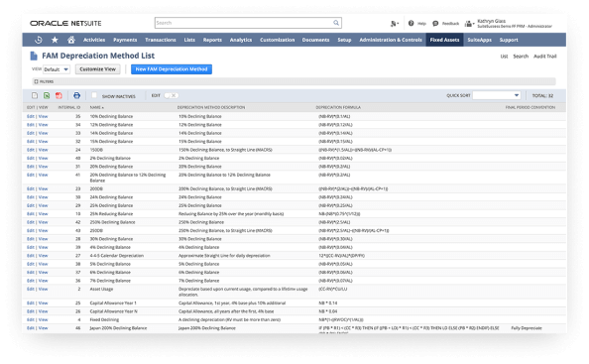Edit the Capital Allowance Year N row

coord(31,311)
